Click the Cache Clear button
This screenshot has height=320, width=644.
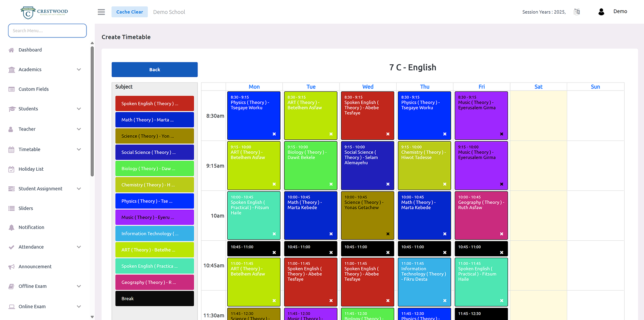coord(130,12)
